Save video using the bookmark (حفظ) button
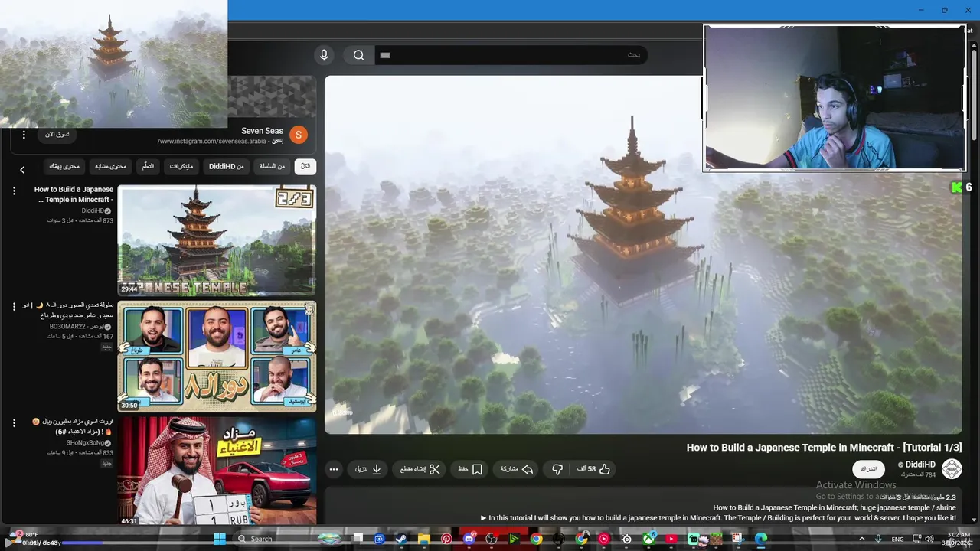Image resolution: width=980 pixels, height=551 pixels. [x=470, y=469]
